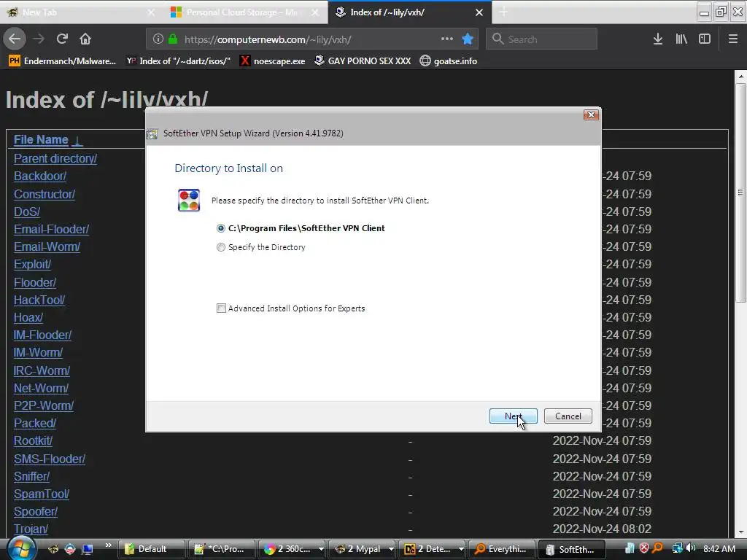Click the green padlock security icon
The width and height of the screenshot is (747, 560).
pos(173,39)
